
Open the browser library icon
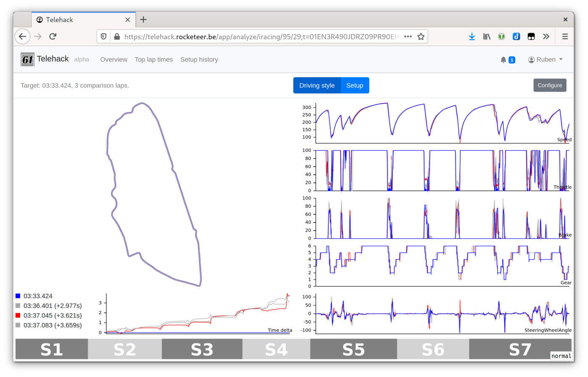(487, 37)
